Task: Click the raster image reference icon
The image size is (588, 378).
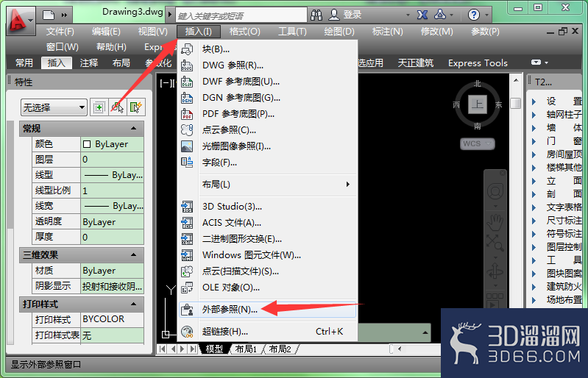Action: tap(187, 146)
